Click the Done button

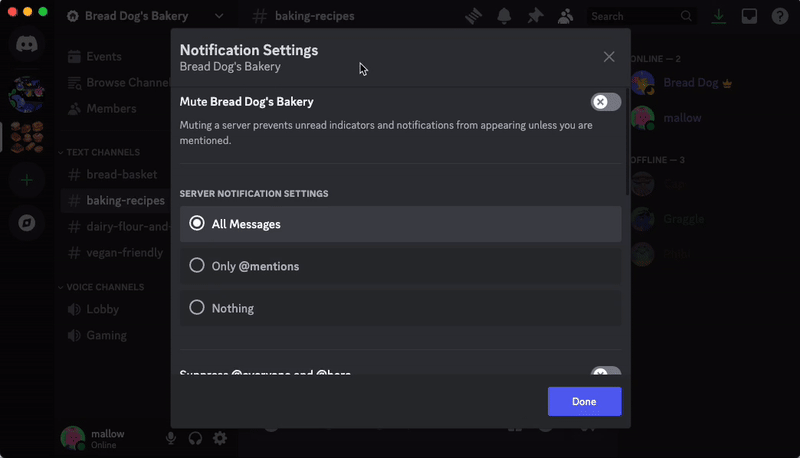(x=585, y=401)
